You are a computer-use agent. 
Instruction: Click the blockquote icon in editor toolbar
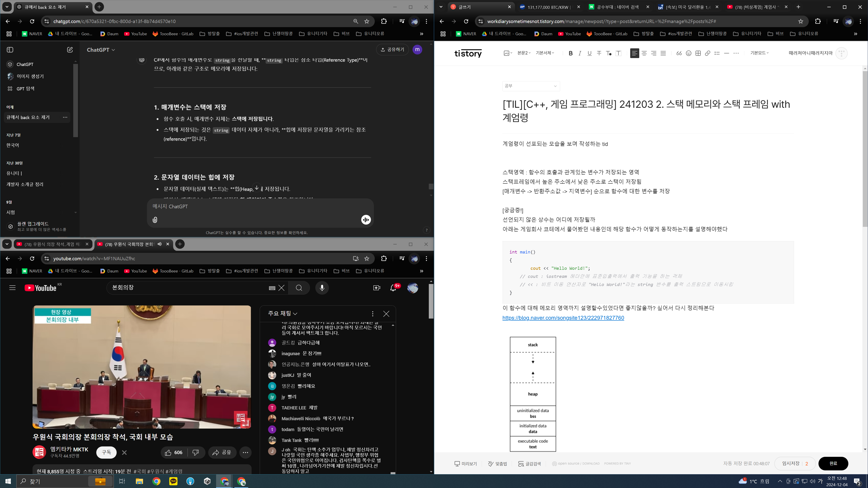679,53
